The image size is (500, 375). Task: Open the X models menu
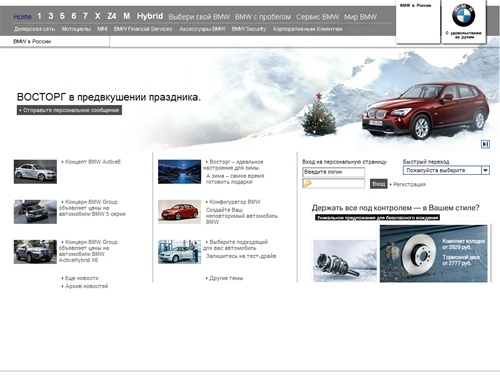97,16
